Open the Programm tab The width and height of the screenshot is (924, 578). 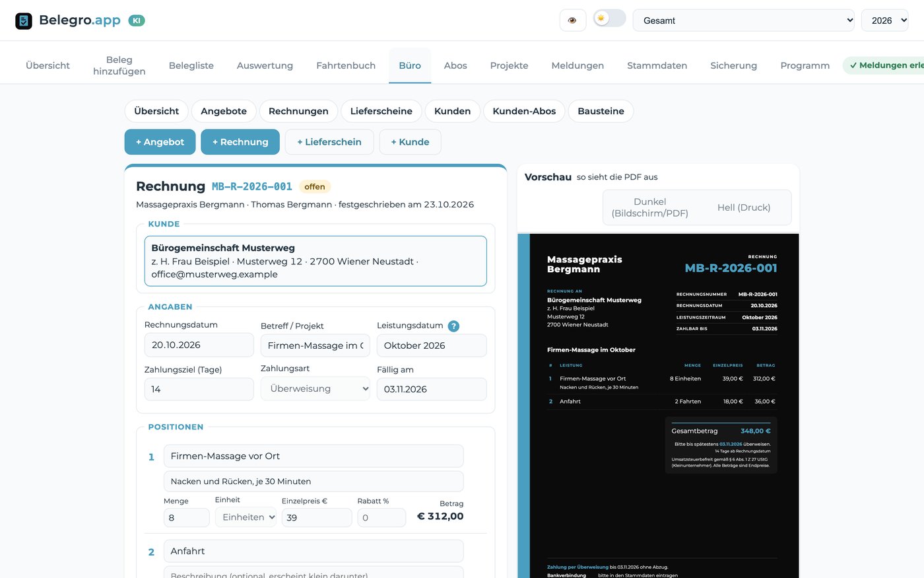[805, 65]
